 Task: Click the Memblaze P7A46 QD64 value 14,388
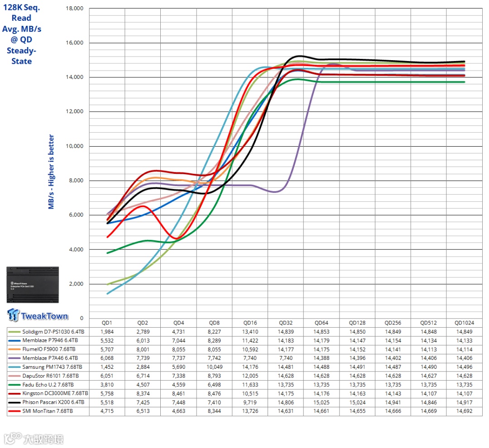[321, 358]
